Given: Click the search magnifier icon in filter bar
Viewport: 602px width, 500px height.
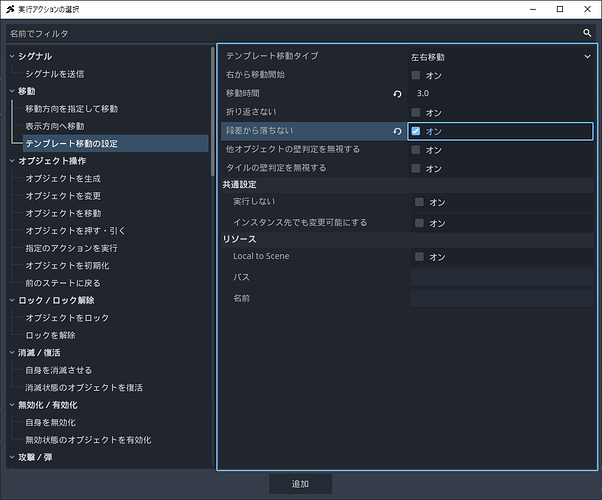Looking at the screenshot, I should pyautogui.click(x=587, y=33).
